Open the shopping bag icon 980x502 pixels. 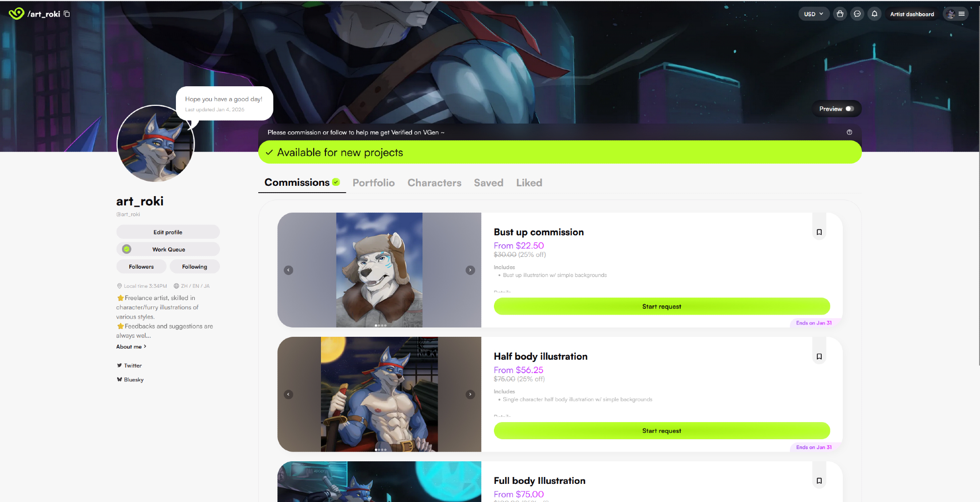tap(840, 14)
